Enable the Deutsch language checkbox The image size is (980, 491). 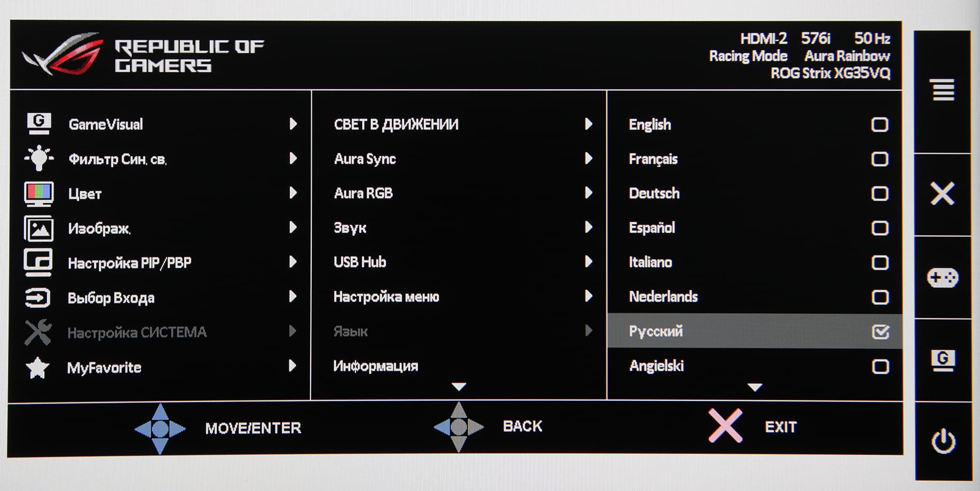[880, 193]
